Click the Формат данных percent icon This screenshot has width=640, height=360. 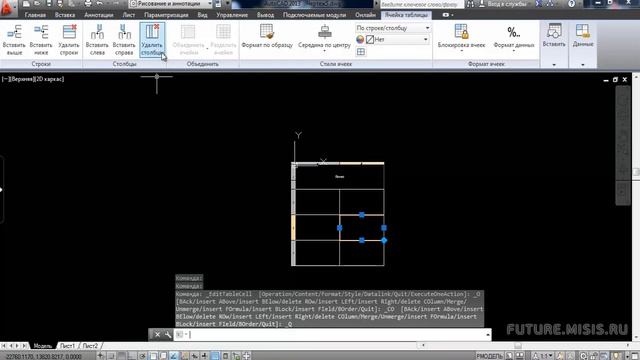(513, 32)
